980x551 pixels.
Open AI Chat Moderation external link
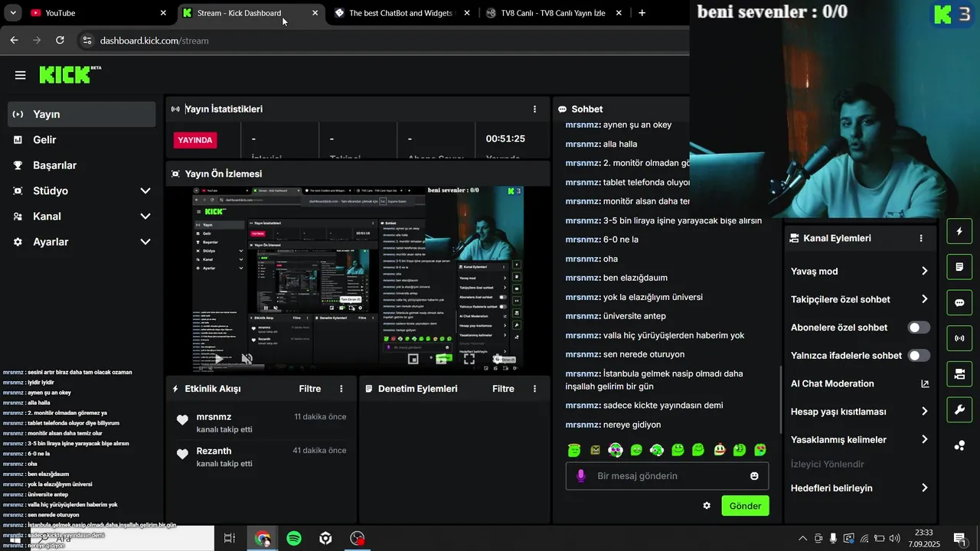click(x=925, y=384)
